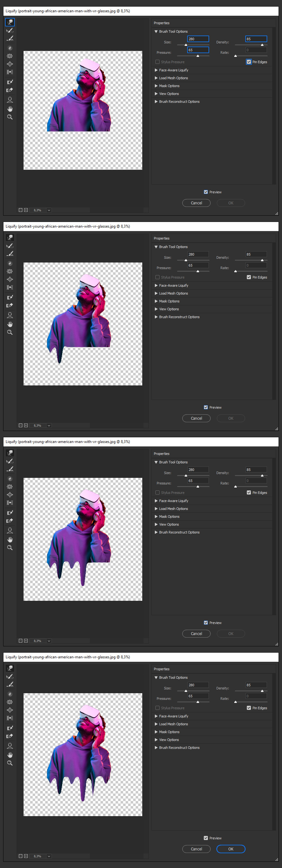Click the Density field showing 85 in top dialog

point(256,39)
